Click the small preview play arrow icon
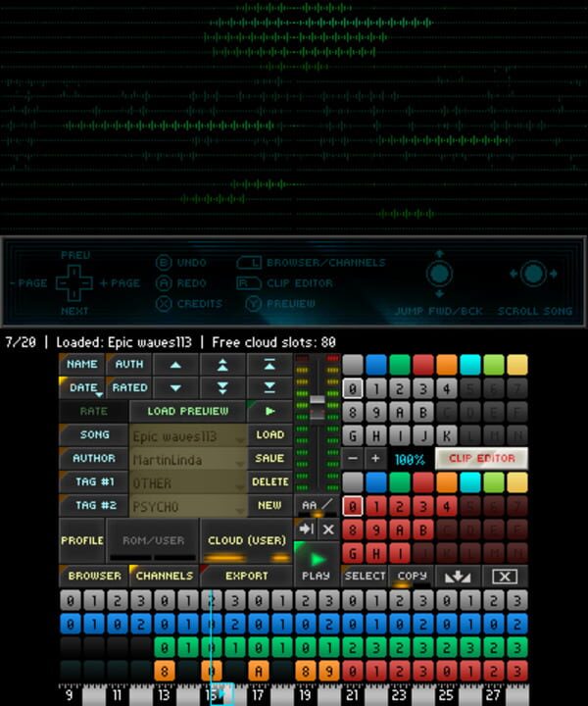Viewport: 588px width, 706px height. 270,411
